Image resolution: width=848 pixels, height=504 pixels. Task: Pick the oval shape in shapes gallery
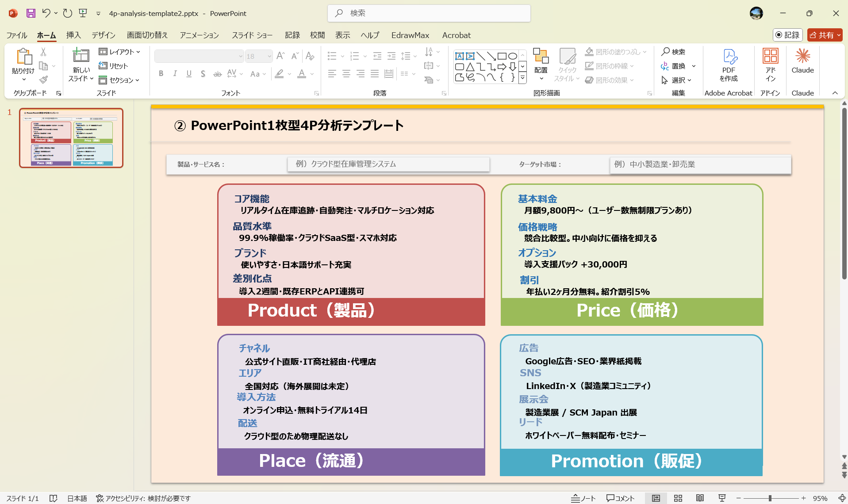(512, 56)
